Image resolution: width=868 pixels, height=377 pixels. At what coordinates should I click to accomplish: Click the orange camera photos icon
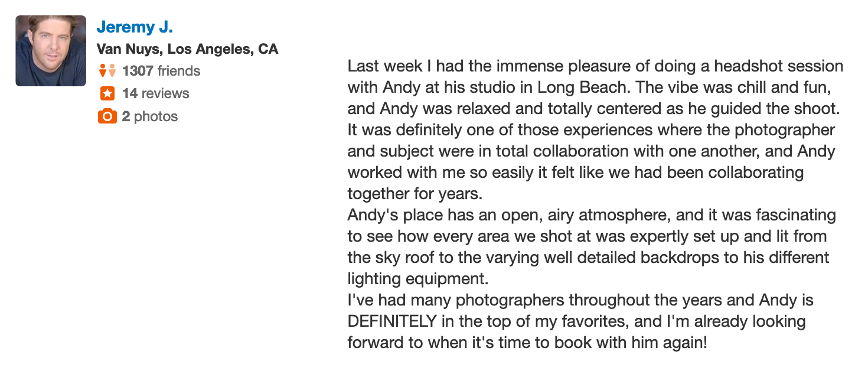pos(107,116)
